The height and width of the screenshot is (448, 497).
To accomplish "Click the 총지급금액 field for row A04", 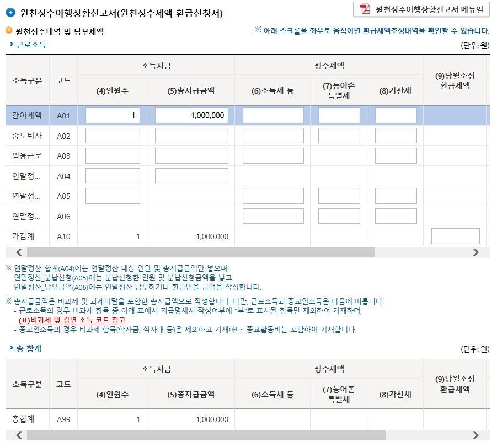I will (191, 176).
